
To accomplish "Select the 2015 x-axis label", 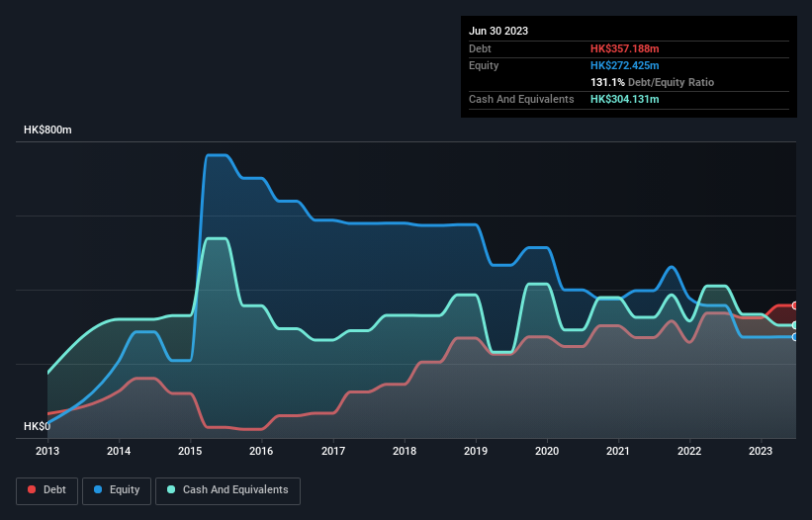I will pyautogui.click(x=190, y=451).
